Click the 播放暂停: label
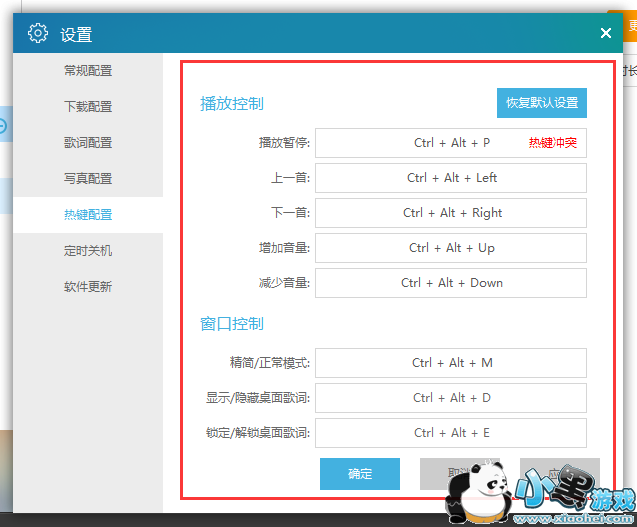The image size is (637, 527). (x=284, y=143)
